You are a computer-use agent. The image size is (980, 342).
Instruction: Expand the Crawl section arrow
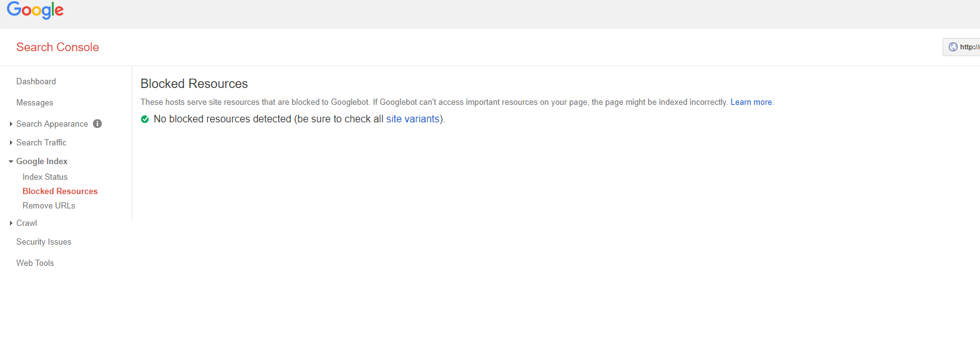pos(11,223)
